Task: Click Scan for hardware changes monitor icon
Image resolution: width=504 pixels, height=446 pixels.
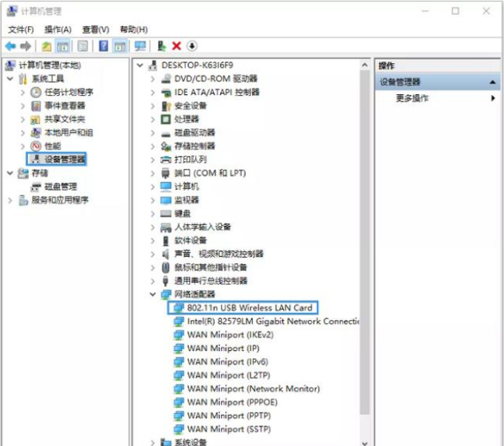Action: click(140, 46)
